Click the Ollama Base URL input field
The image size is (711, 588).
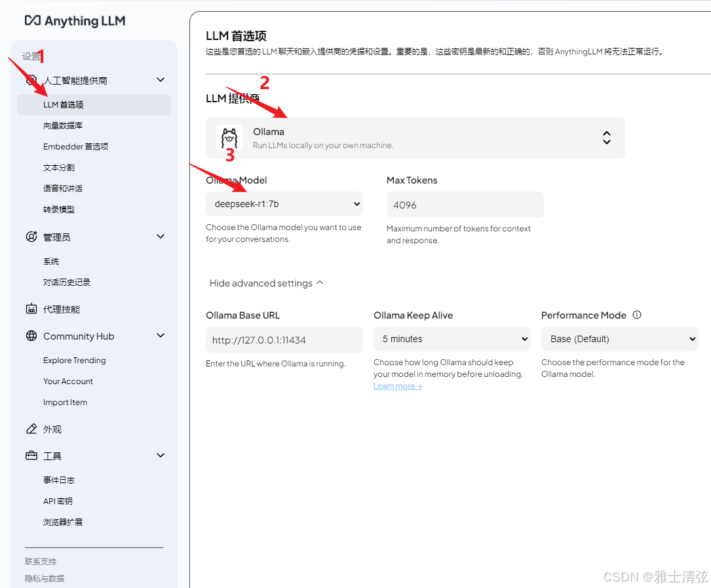pos(284,340)
